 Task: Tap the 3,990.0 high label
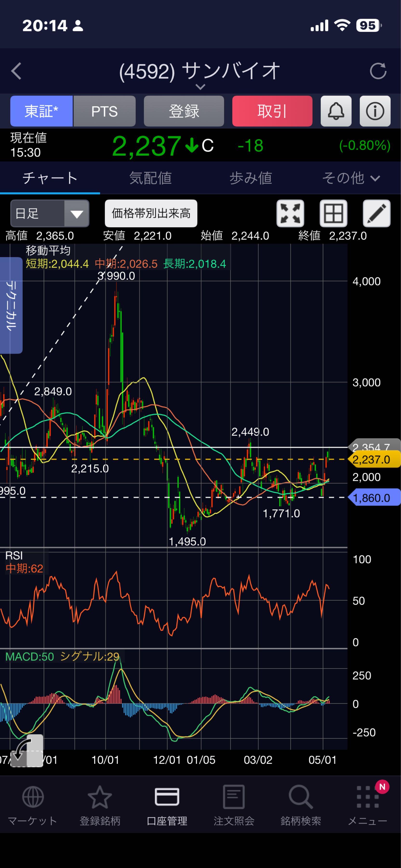[116, 276]
